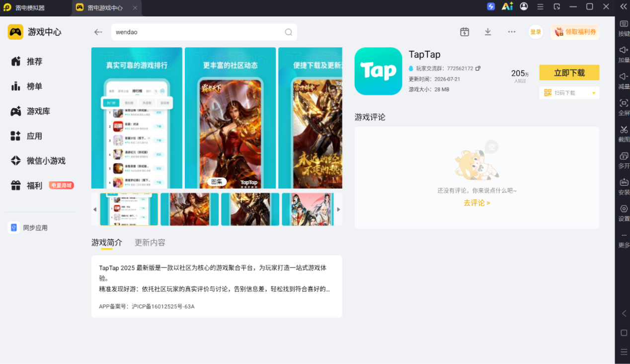Click 立即下载 download button
This screenshot has width=630, height=364.
pyautogui.click(x=569, y=73)
